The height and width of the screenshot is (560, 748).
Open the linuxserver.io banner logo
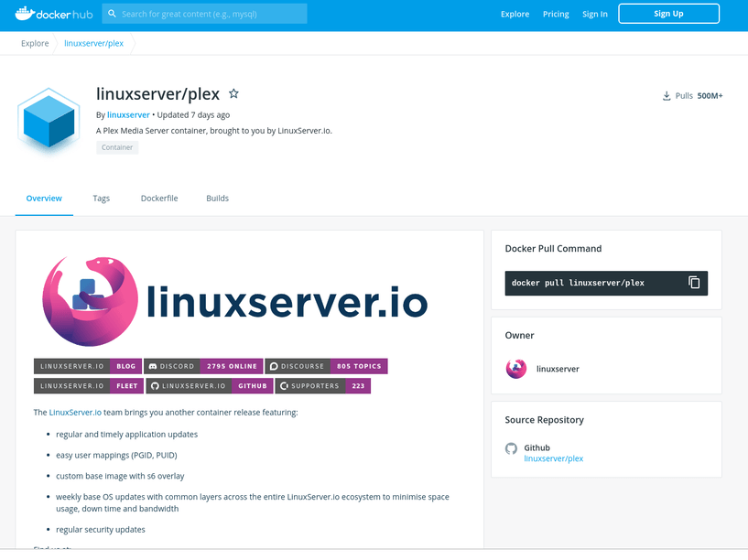coord(235,301)
